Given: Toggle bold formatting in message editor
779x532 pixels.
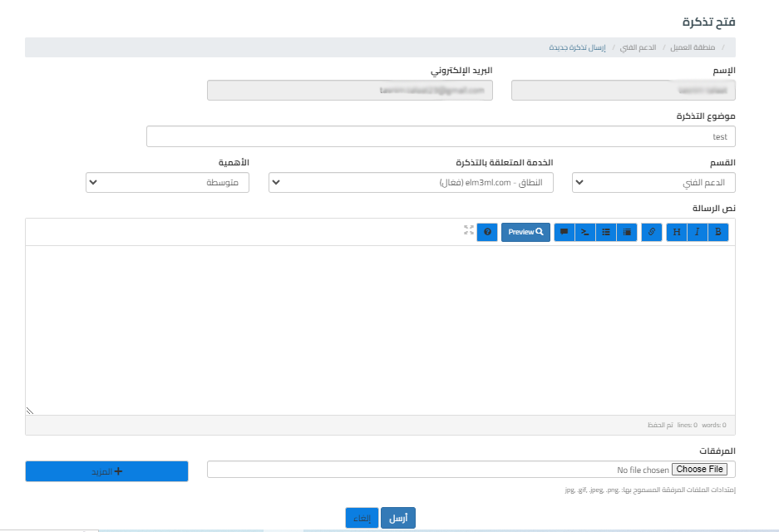Looking at the screenshot, I should (x=718, y=233).
